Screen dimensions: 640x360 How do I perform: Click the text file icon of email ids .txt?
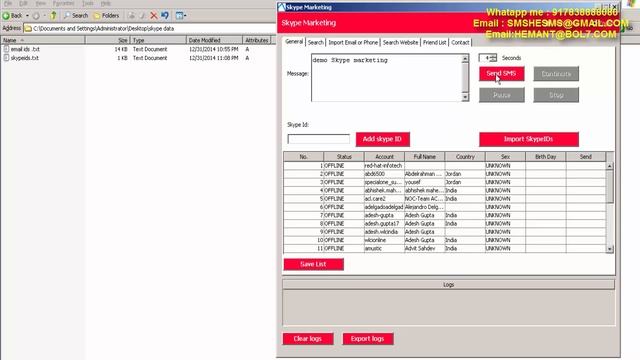(x=6, y=49)
